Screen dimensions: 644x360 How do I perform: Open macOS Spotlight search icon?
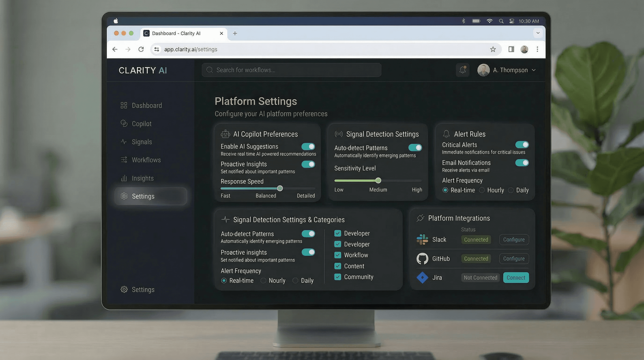pyautogui.click(x=501, y=21)
